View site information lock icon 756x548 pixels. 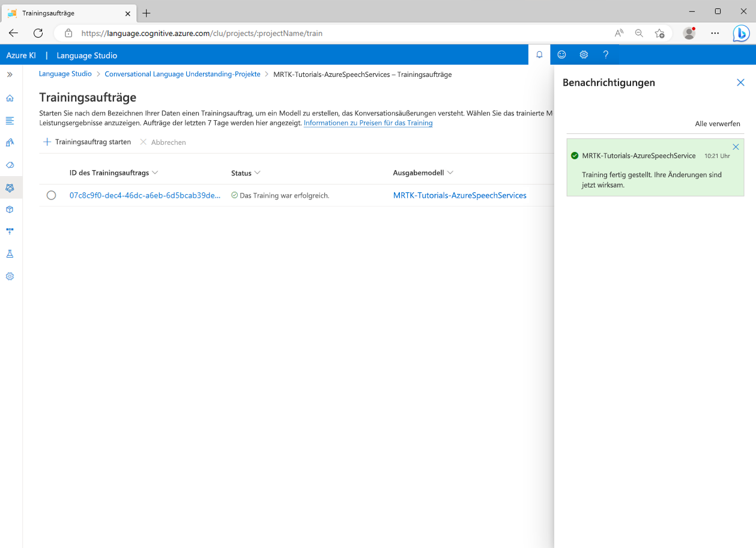pos(68,34)
